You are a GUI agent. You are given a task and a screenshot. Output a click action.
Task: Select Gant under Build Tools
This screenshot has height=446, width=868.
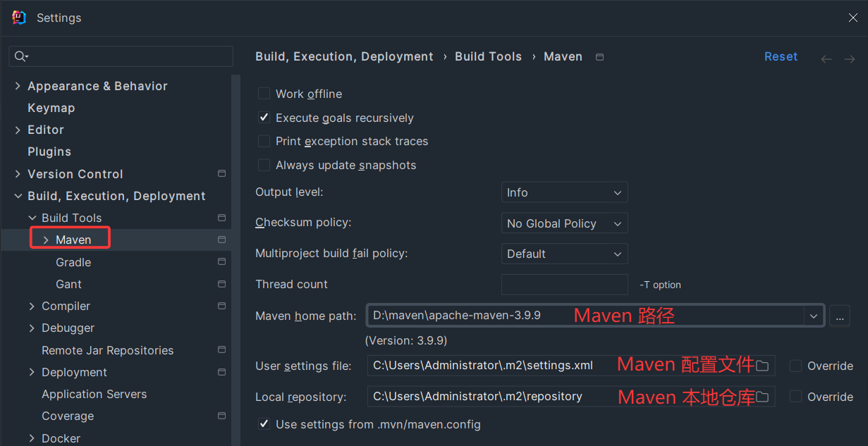(68, 284)
